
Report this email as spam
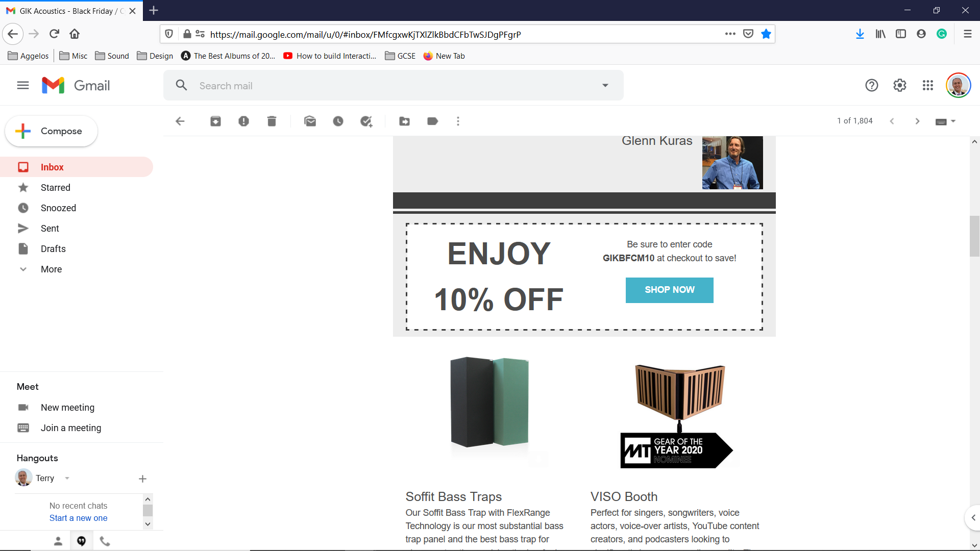(x=243, y=121)
